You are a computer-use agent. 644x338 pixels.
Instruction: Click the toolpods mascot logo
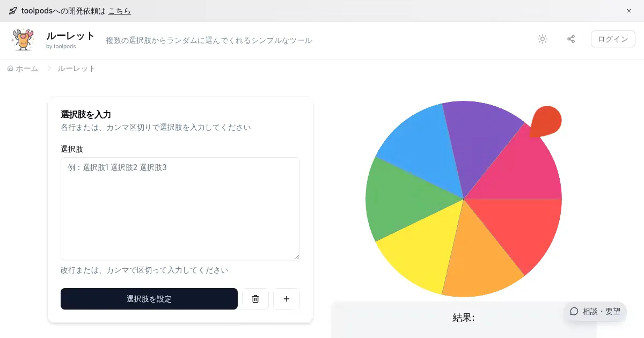pyautogui.click(x=23, y=40)
